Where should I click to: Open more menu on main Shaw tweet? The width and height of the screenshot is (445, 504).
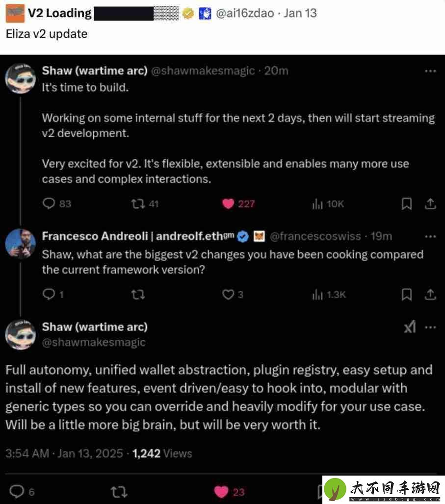click(x=430, y=328)
